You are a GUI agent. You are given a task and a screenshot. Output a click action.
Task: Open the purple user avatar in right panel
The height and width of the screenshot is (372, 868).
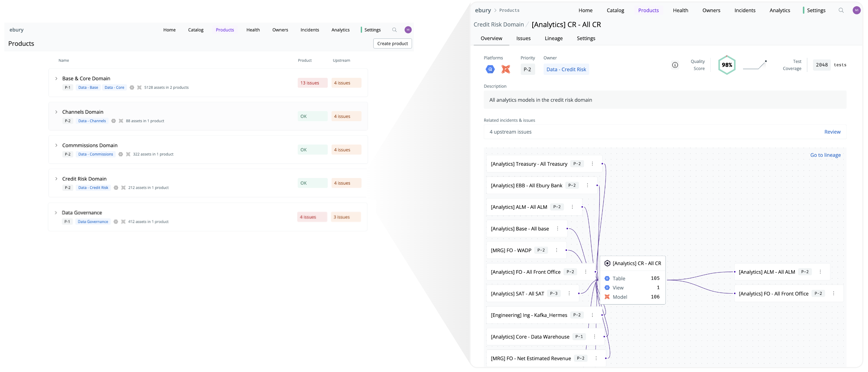click(856, 11)
